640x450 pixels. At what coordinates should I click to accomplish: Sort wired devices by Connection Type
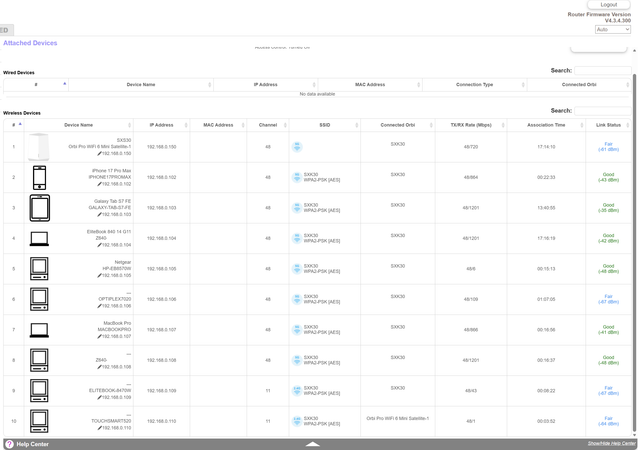[x=474, y=85]
